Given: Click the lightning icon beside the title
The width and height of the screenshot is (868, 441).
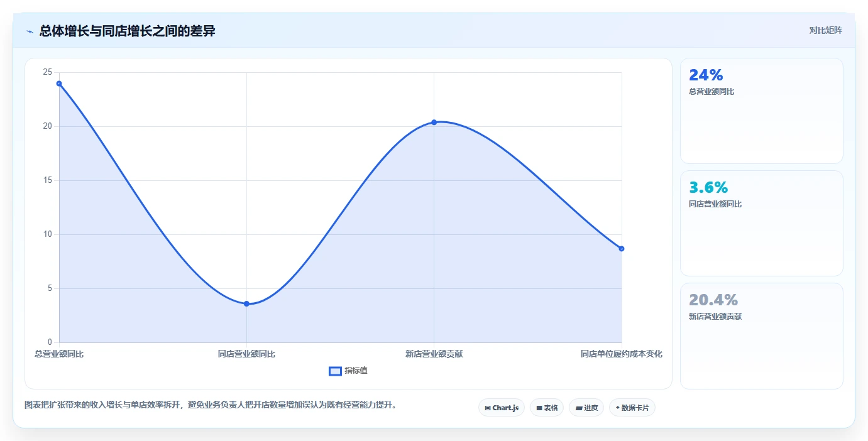Looking at the screenshot, I should 30,31.
